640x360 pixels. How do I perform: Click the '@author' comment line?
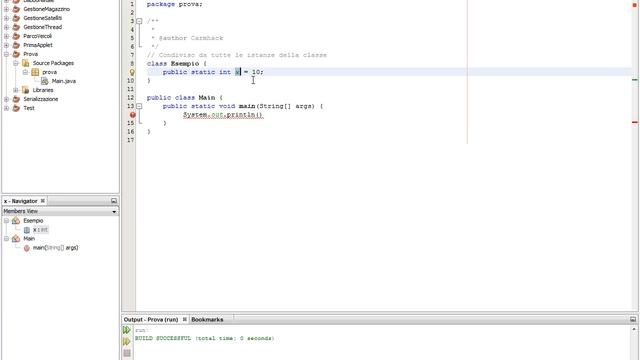[187, 38]
